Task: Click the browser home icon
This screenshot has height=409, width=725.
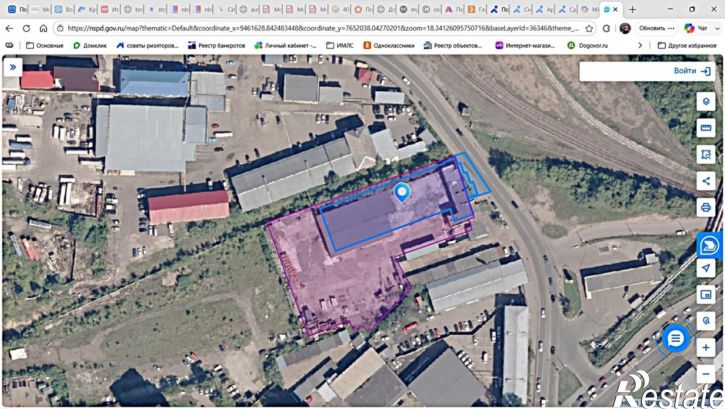Action: pyautogui.click(x=43, y=28)
